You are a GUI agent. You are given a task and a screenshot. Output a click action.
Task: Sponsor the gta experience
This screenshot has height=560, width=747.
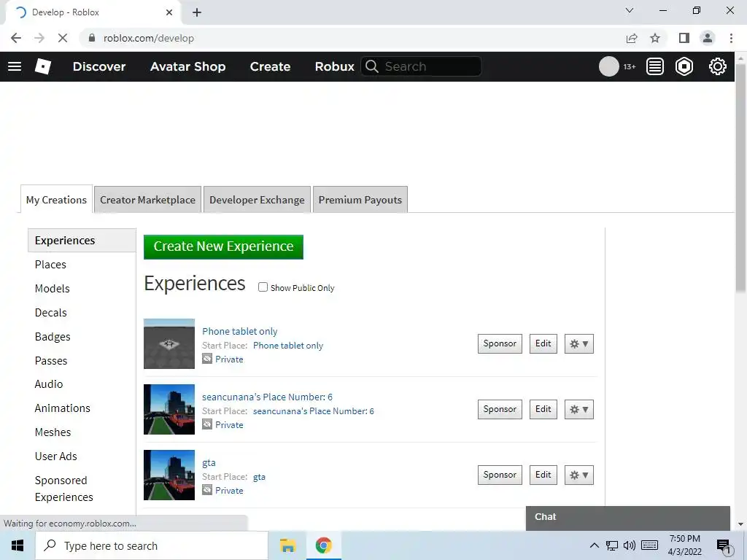click(500, 475)
